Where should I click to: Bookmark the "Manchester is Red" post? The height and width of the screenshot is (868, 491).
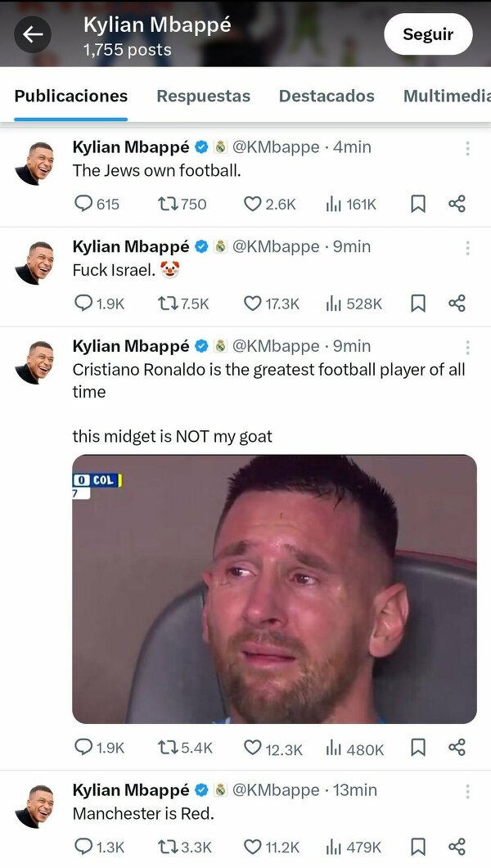418,847
